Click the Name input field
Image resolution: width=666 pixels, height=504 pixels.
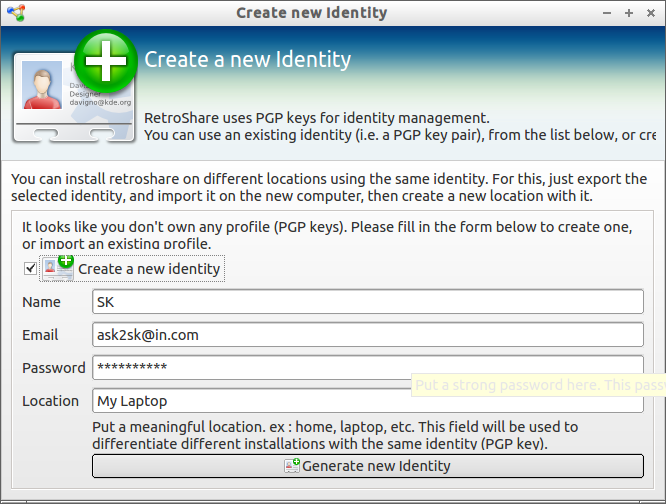(368, 302)
